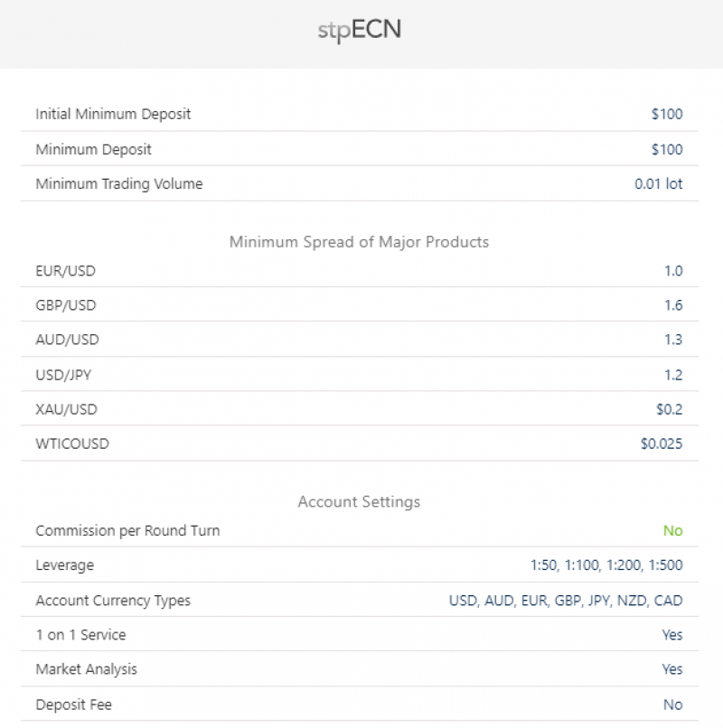
Task: Click the Deposit Fee No value
Action: tap(672, 705)
